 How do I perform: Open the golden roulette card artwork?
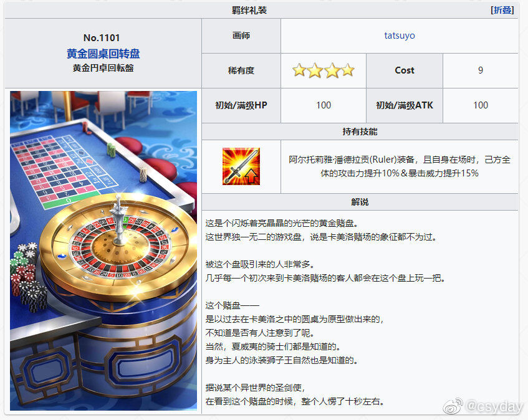pyautogui.click(x=103, y=251)
